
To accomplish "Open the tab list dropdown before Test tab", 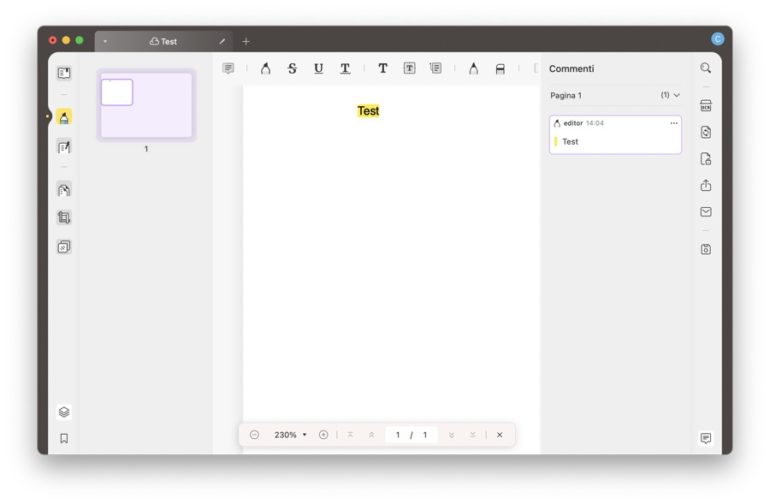I will click(x=105, y=42).
